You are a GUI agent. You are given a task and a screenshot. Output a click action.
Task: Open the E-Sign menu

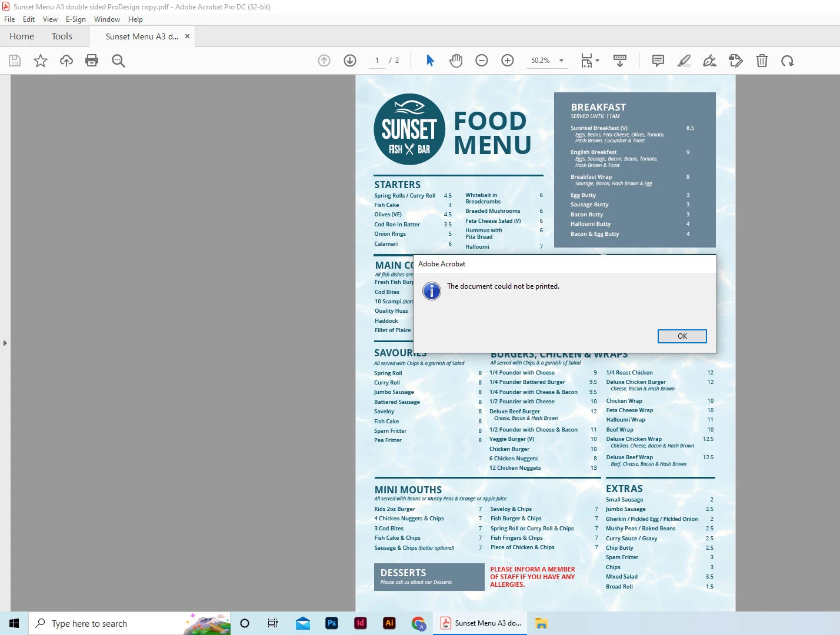[76, 19]
